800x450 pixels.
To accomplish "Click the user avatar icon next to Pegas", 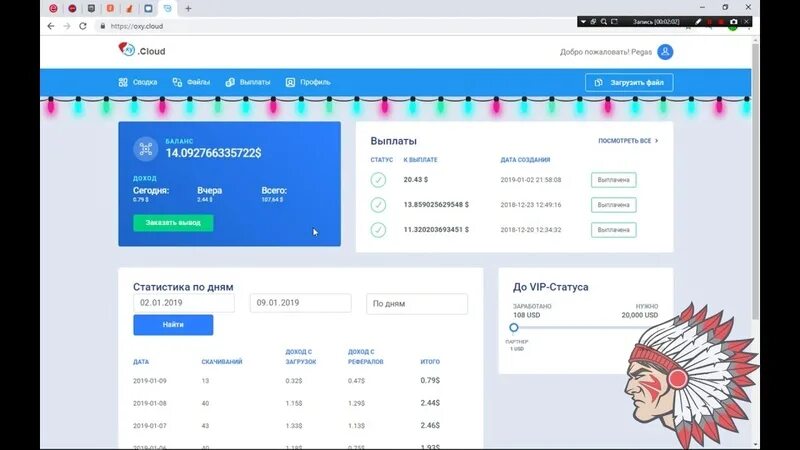I will tap(665, 52).
